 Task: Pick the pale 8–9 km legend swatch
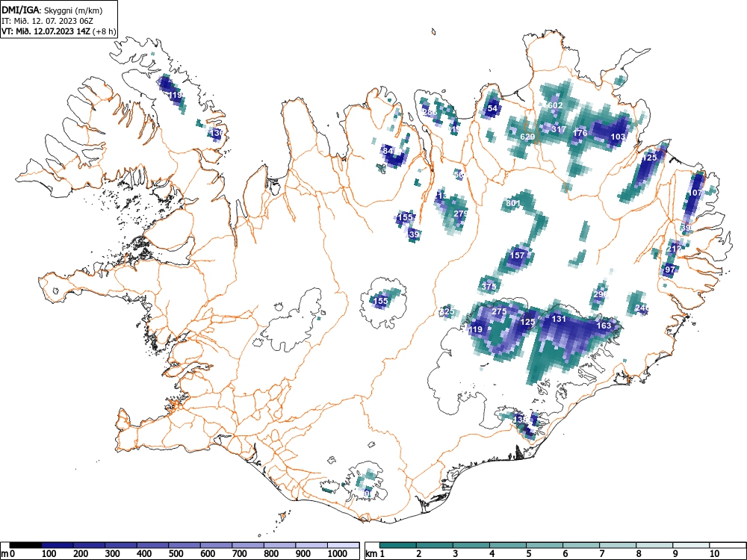(x=654, y=545)
